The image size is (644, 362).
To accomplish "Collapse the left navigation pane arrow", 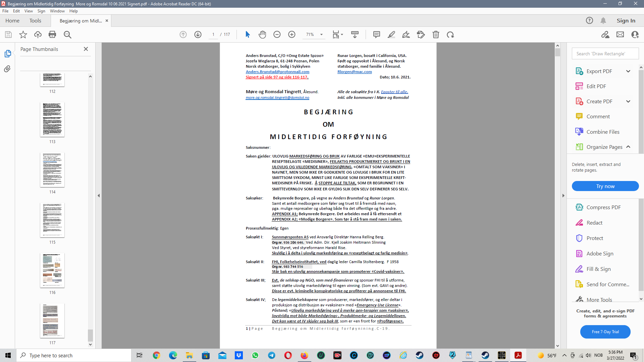I will pos(99,195).
